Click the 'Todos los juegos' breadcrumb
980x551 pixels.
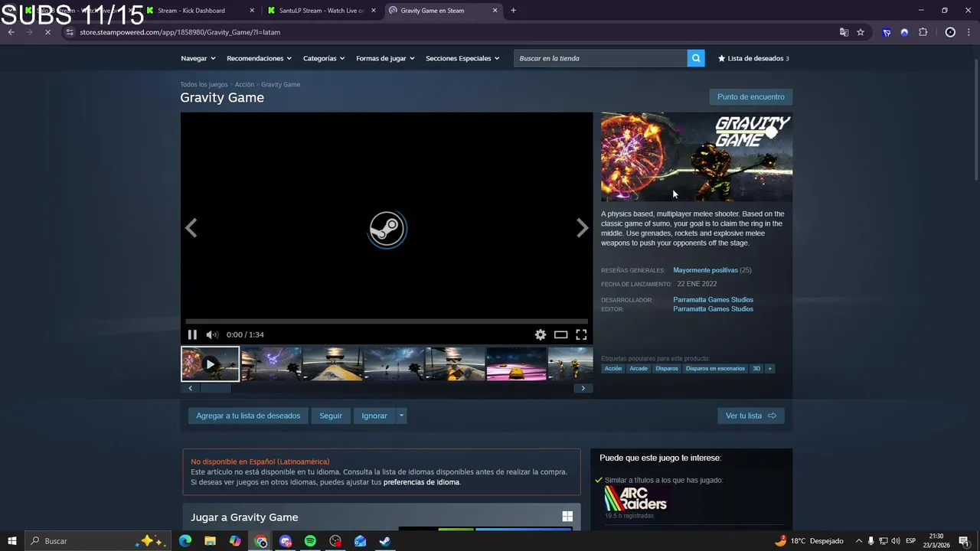click(x=204, y=85)
